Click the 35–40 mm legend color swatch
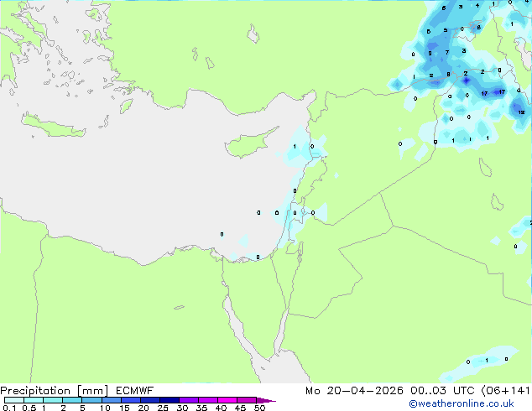Screen dimensions: 532x411 pyautogui.click(x=208, y=400)
